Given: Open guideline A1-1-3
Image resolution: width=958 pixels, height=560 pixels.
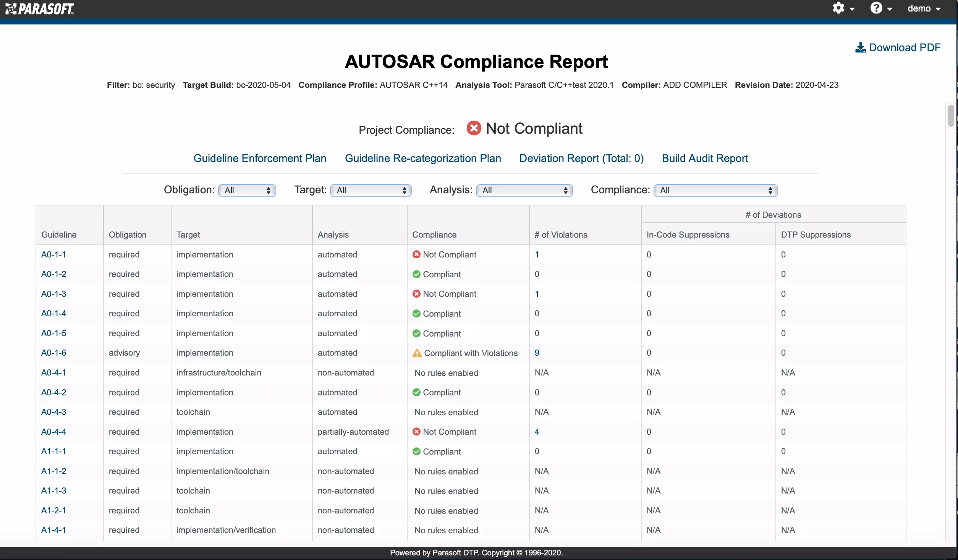Looking at the screenshot, I should click(x=53, y=490).
